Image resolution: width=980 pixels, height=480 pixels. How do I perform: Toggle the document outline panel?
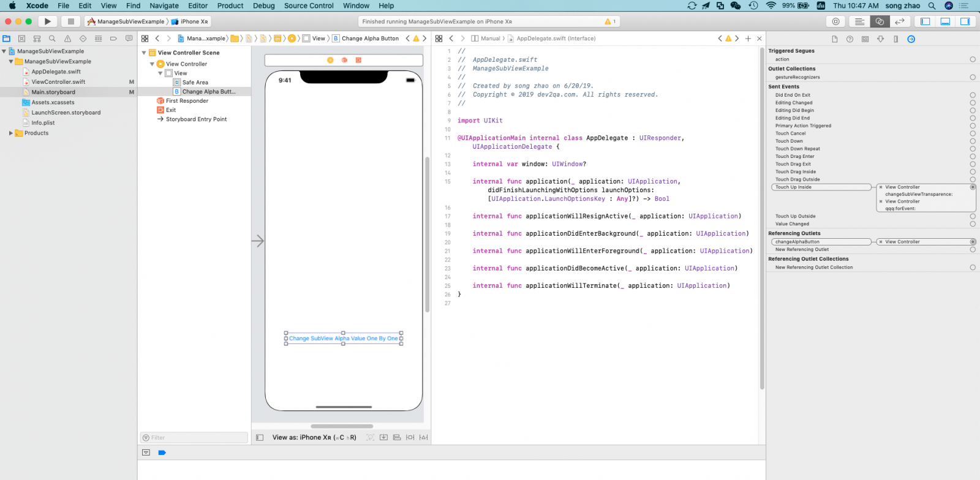pos(260,438)
